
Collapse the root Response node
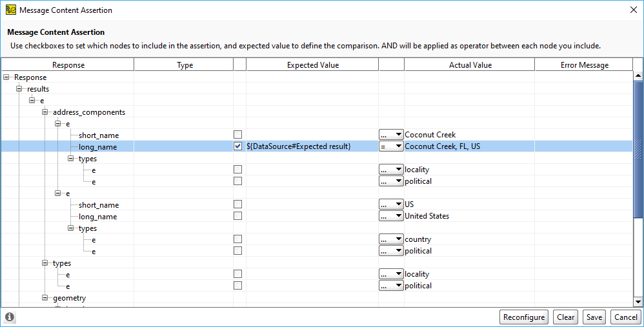click(6, 77)
